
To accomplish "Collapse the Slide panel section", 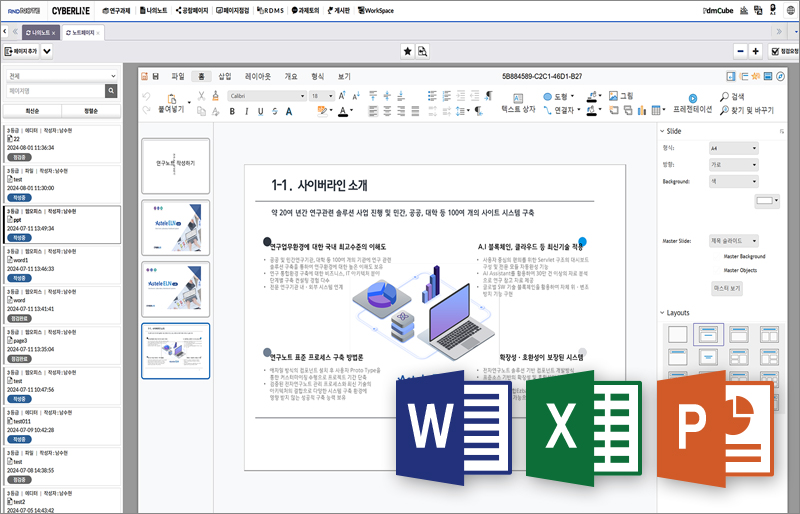I will coord(662,131).
